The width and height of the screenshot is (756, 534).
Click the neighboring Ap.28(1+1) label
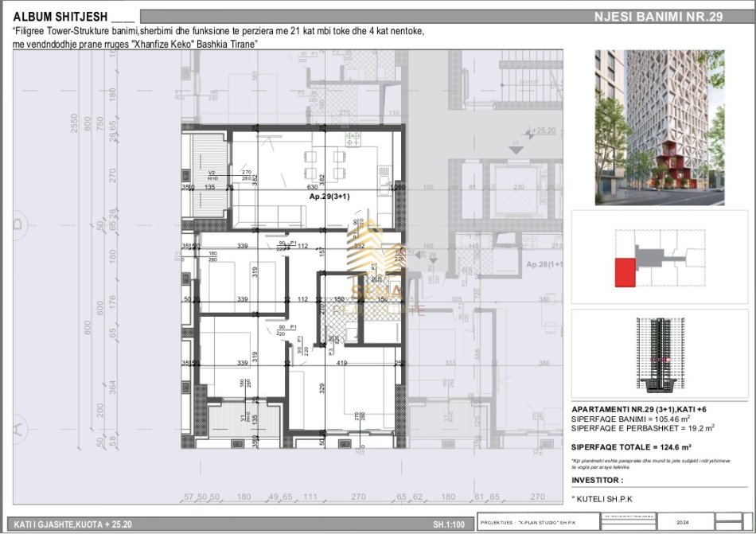546,264
